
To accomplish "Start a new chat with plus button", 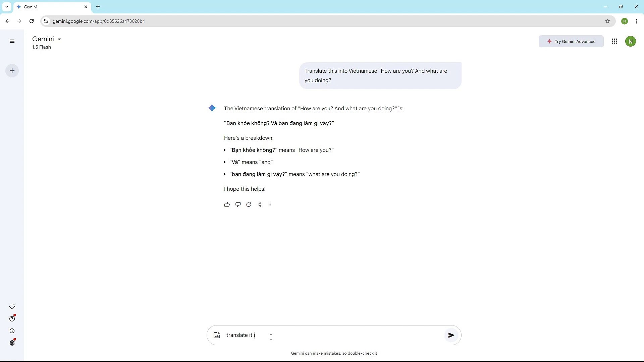I will tap(12, 71).
